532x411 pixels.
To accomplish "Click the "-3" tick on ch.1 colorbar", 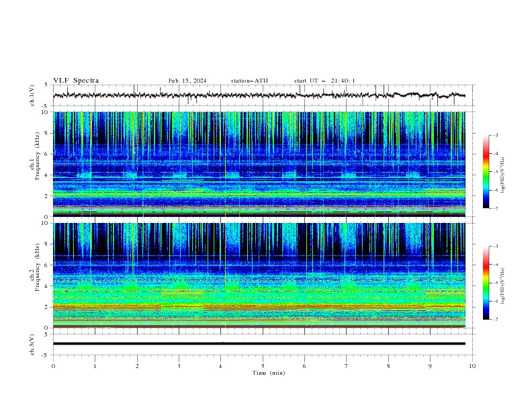I will pyautogui.click(x=495, y=135).
